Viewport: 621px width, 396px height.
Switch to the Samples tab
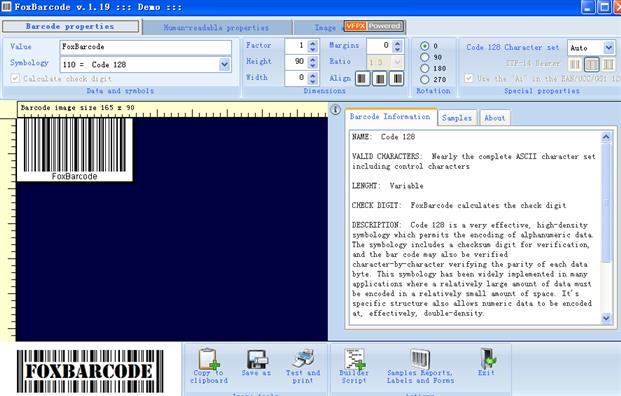tap(457, 118)
